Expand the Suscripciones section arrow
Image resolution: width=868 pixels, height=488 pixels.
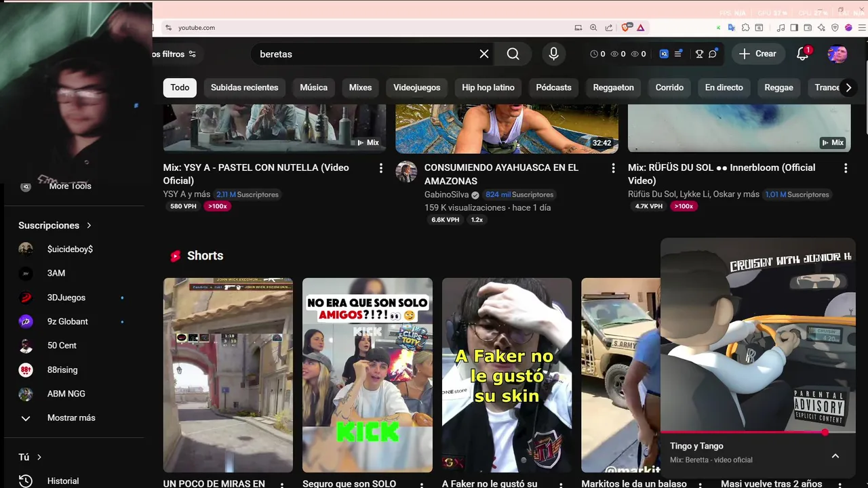(x=89, y=225)
